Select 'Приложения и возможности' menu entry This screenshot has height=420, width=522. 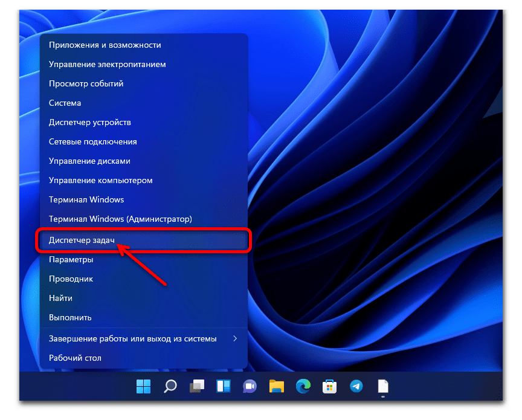[x=144, y=45]
